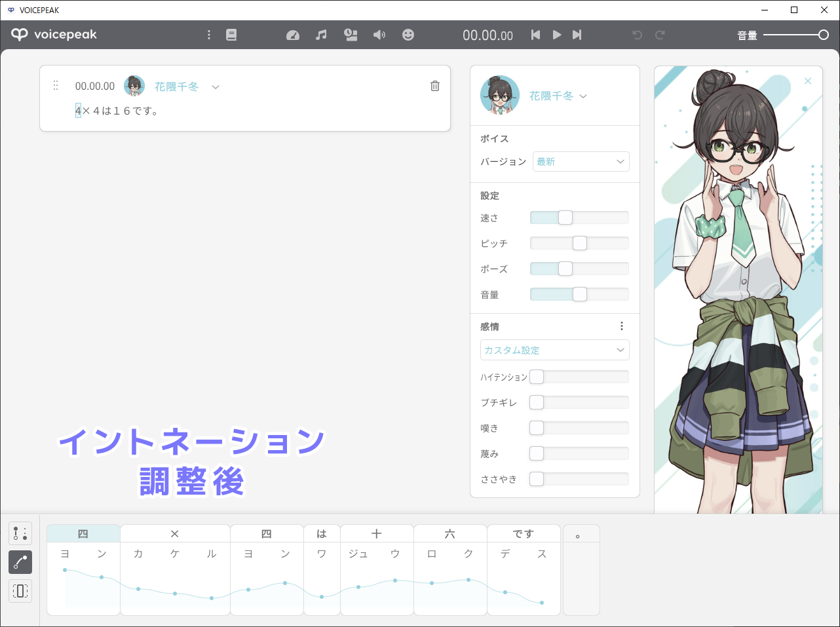
Task: Select the first 四 word segment
Action: coord(83,533)
